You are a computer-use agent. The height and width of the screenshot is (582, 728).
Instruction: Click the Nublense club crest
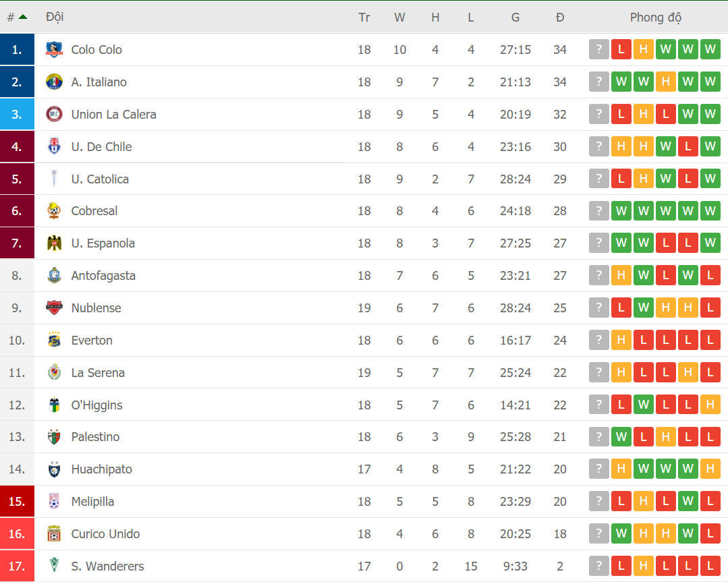pyautogui.click(x=54, y=308)
